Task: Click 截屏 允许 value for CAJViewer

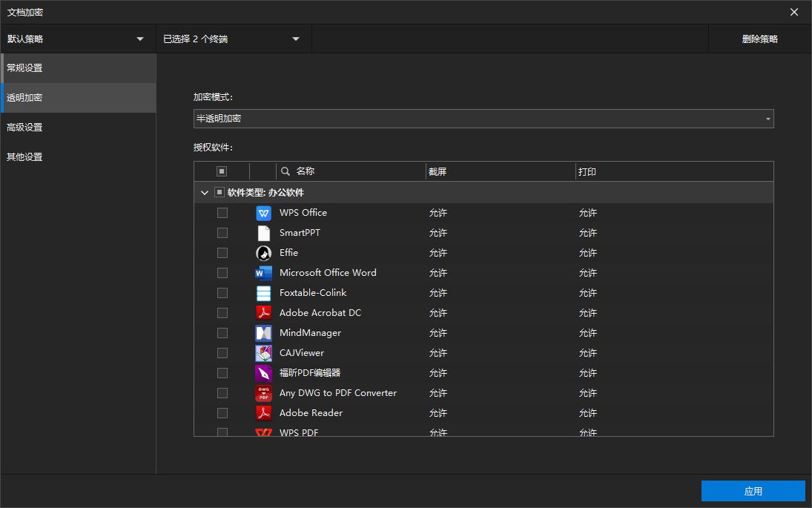Action: pos(438,353)
